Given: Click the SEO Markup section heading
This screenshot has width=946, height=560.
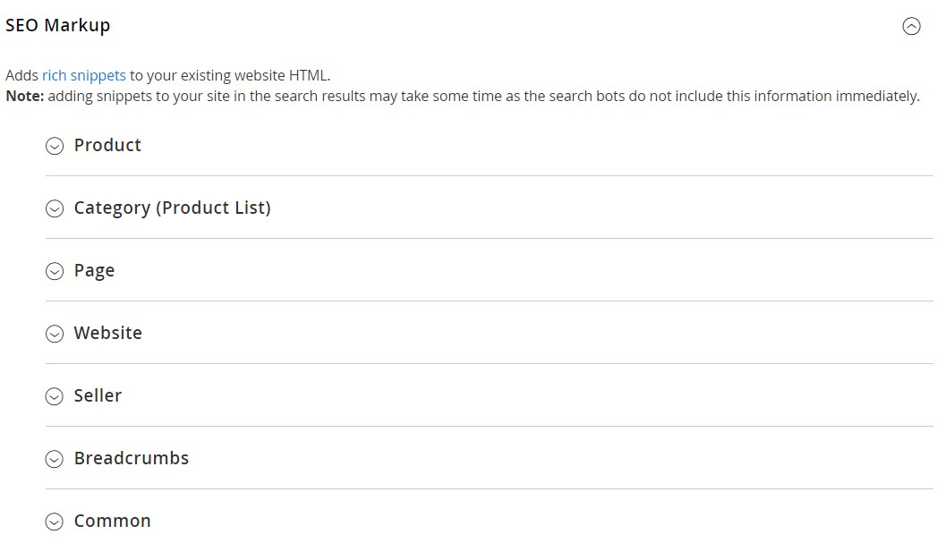Looking at the screenshot, I should [x=58, y=25].
